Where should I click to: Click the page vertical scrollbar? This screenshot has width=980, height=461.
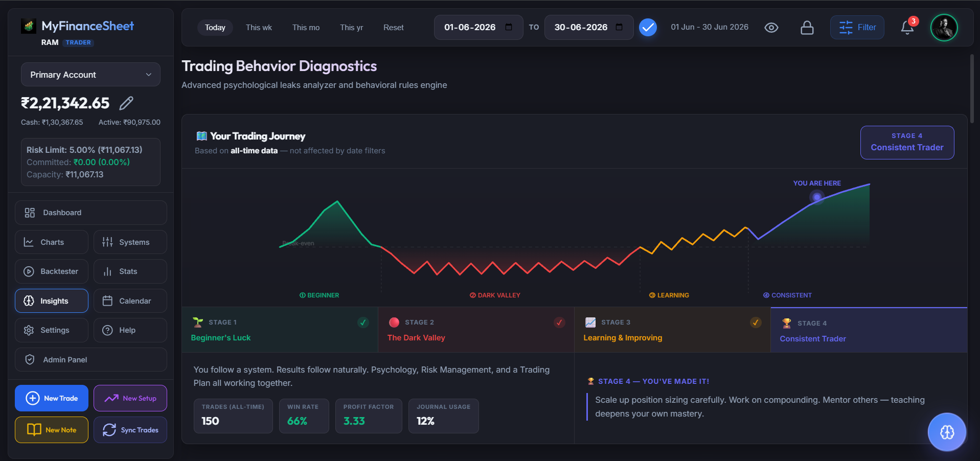pyautogui.click(x=972, y=89)
